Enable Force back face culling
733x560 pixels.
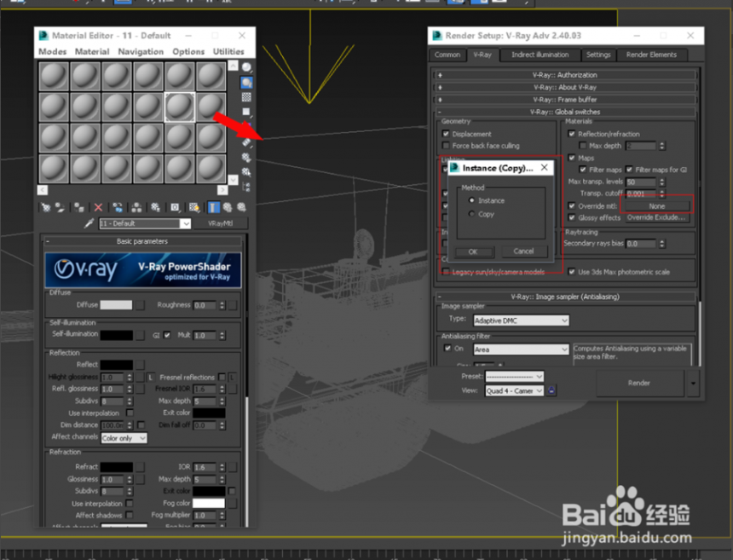click(446, 146)
